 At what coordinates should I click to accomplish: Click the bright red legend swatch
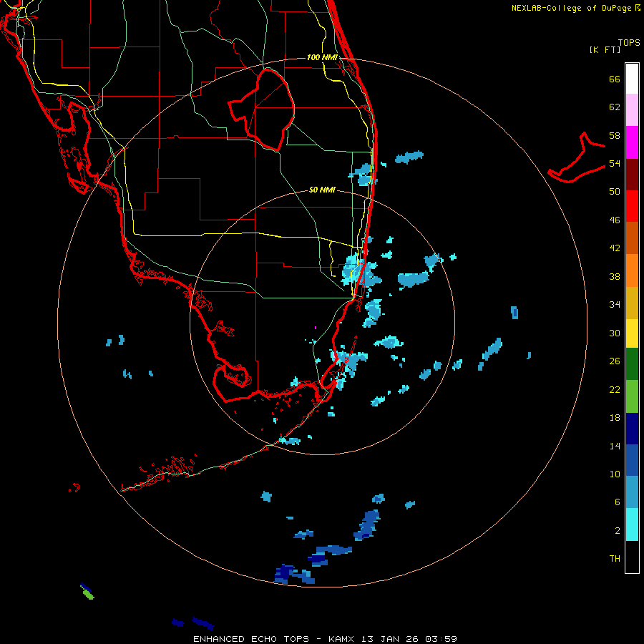tap(632, 206)
